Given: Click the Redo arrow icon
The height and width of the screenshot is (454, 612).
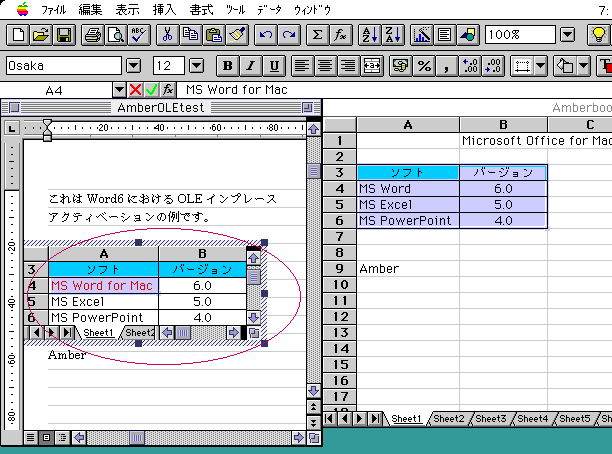Looking at the screenshot, I should (x=289, y=35).
